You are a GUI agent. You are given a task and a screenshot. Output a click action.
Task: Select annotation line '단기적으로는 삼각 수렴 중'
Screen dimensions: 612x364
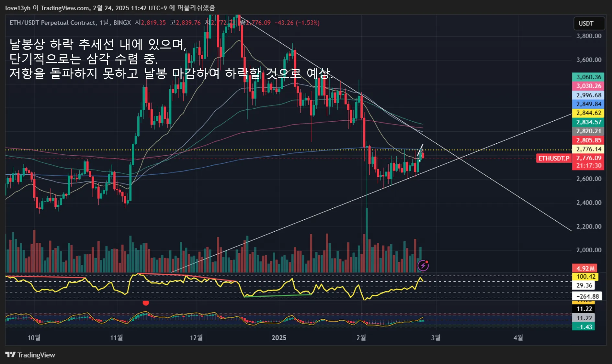pyautogui.click(x=84, y=59)
